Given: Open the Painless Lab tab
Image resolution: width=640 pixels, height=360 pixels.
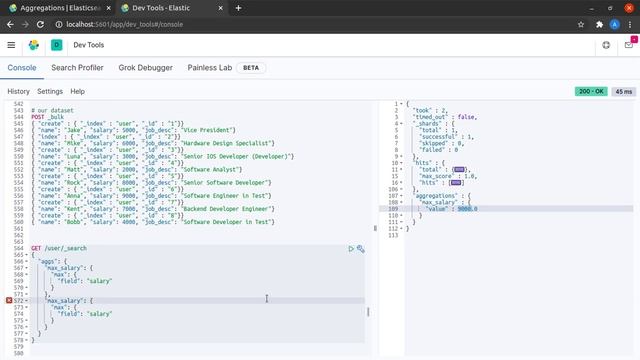Looking at the screenshot, I should tap(209, 68).
